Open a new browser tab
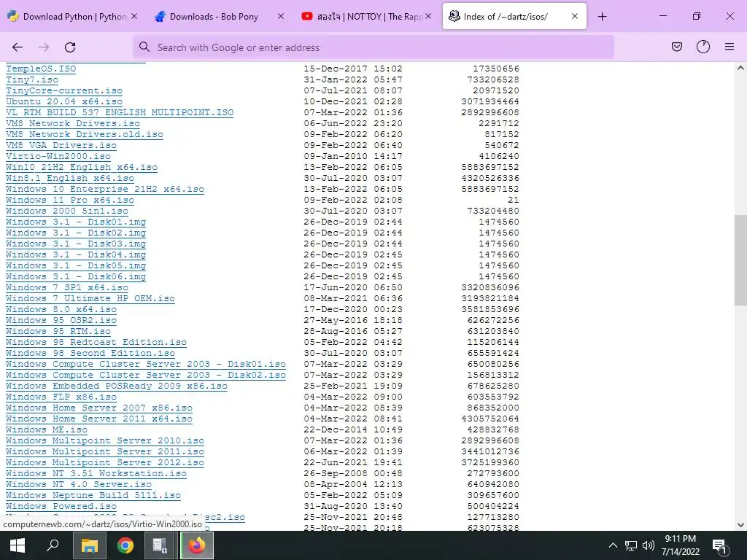Screen dimensions: 747x560 tap(602, 17)
